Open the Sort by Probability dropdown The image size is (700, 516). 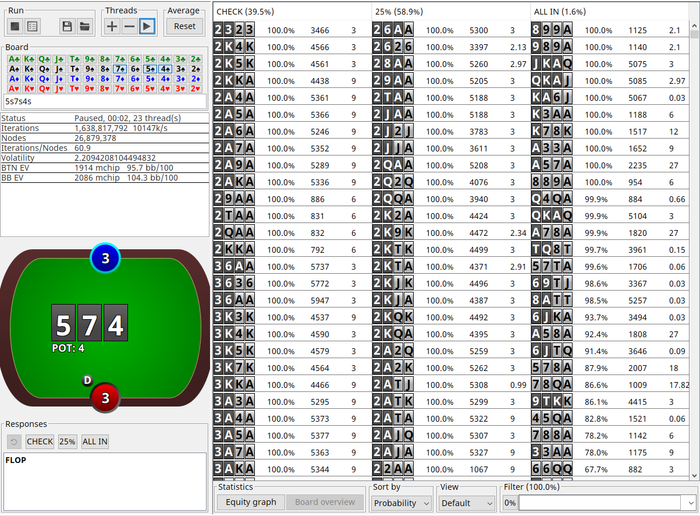coord(401,503)
